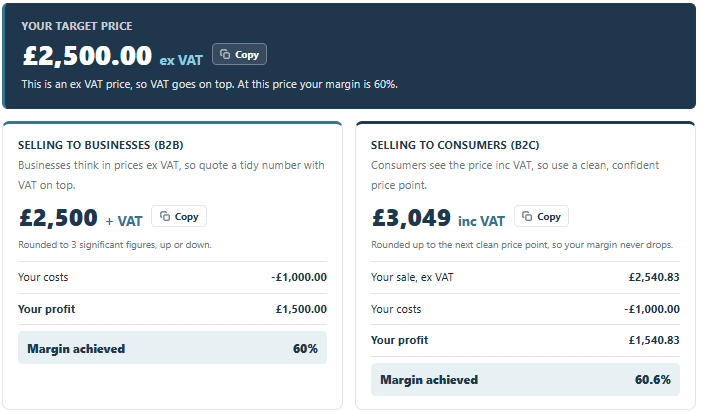Click the 'ex VAT' label beside target price
706x412 pixels.
tap(181, 60)
